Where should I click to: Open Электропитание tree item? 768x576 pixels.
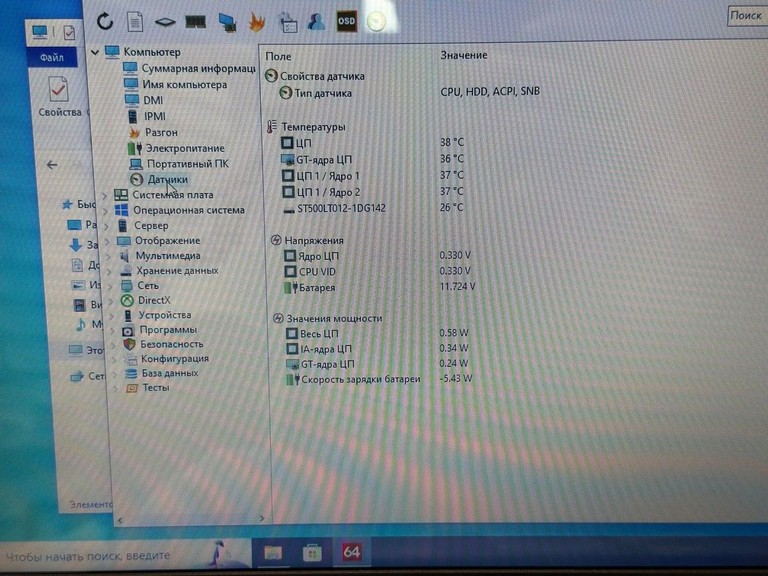pos(176,148)
